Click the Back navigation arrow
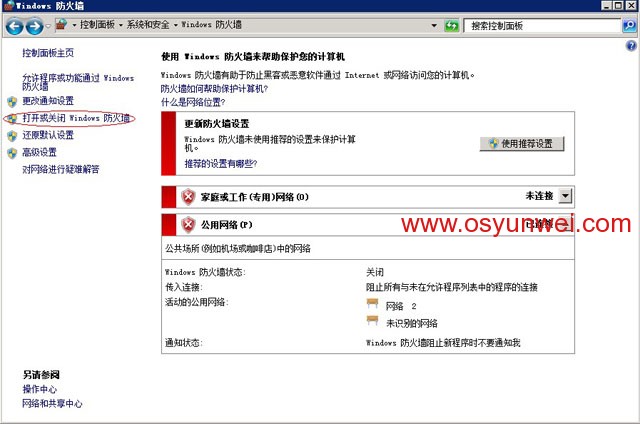Image resolution: width=640 pixels, height=424 pixels. [x=14, y=26]
